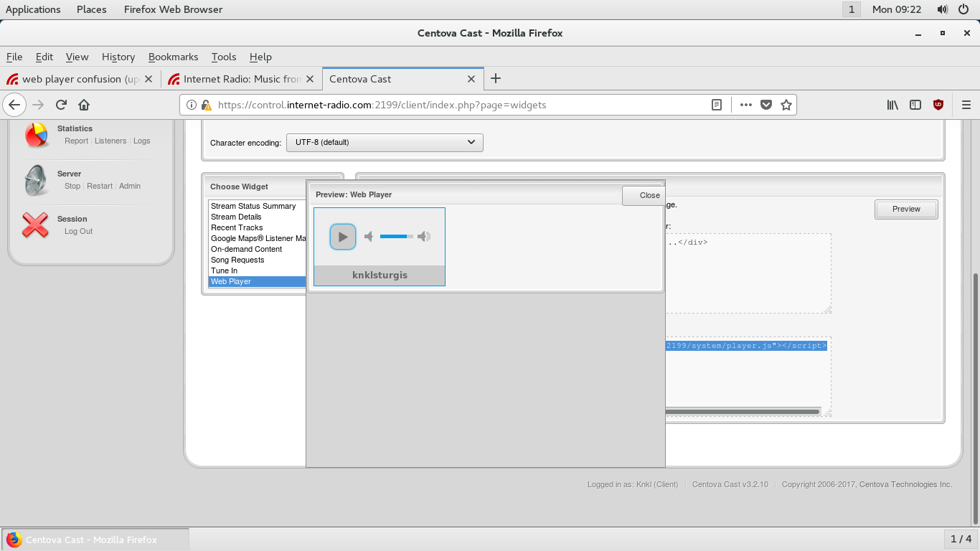This screenshot has height=551, width=980.
Task: Bookmark this page with star icon
Action: click(786, 105)
